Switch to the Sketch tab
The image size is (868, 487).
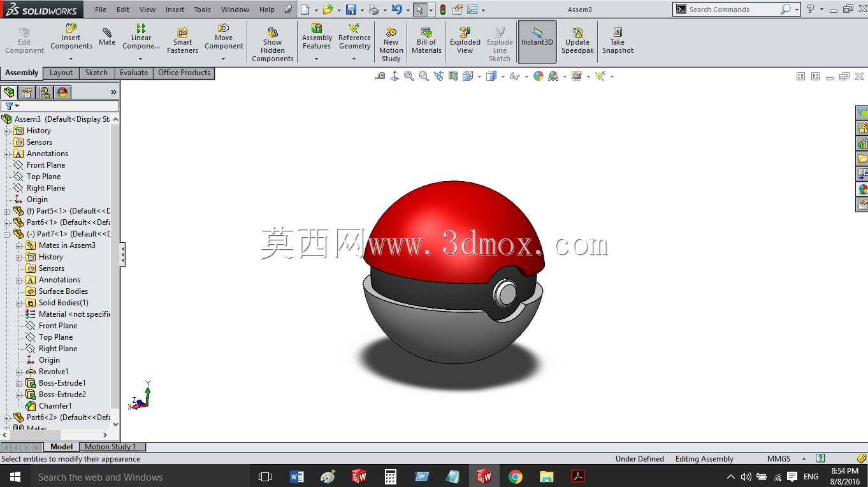pyautogui.click(x=96, y=73)
